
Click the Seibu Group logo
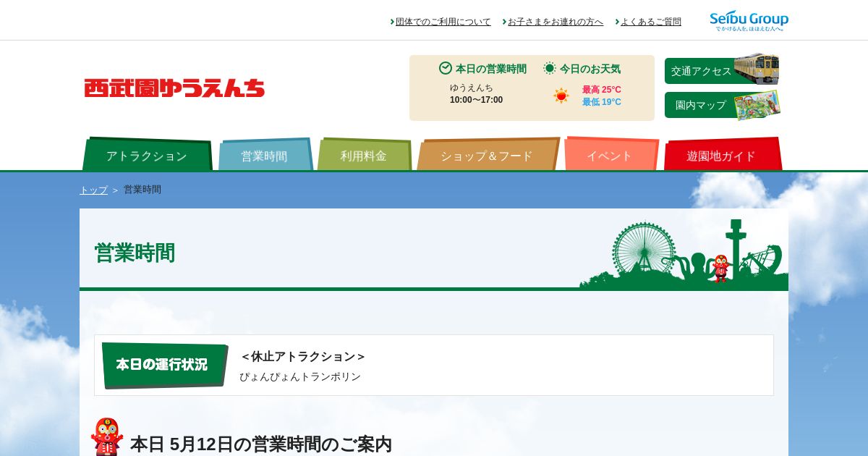click(x=749, y=21)
